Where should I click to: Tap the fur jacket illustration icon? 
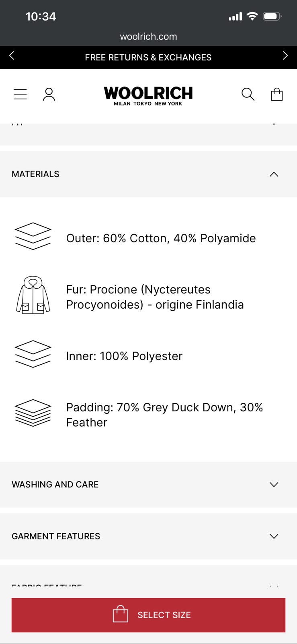(33, 295)
